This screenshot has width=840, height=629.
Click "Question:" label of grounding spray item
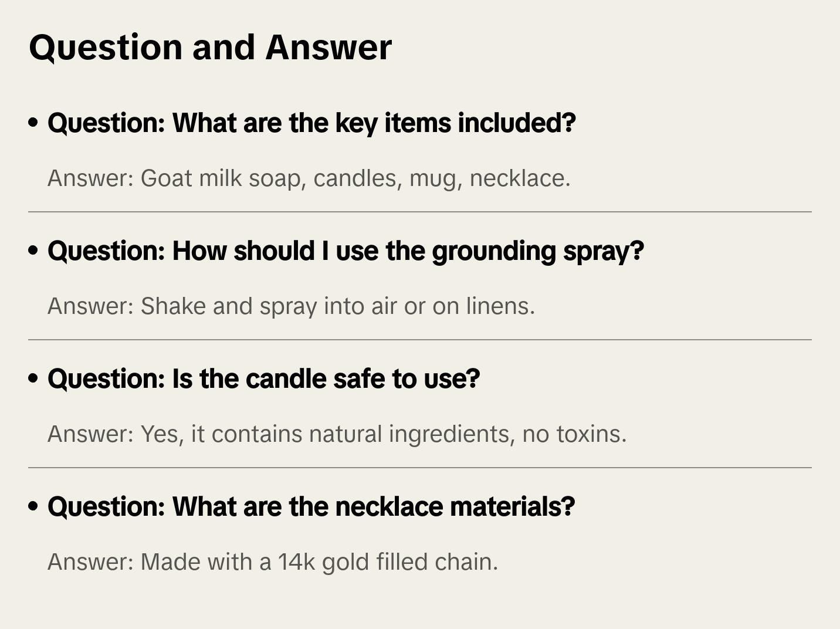(106, 251)
